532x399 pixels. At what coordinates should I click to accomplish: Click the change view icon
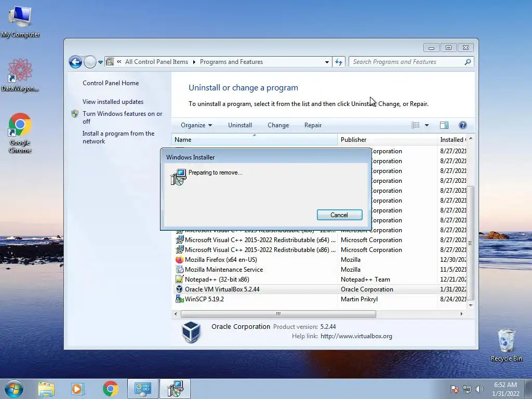tap(415, 125)
